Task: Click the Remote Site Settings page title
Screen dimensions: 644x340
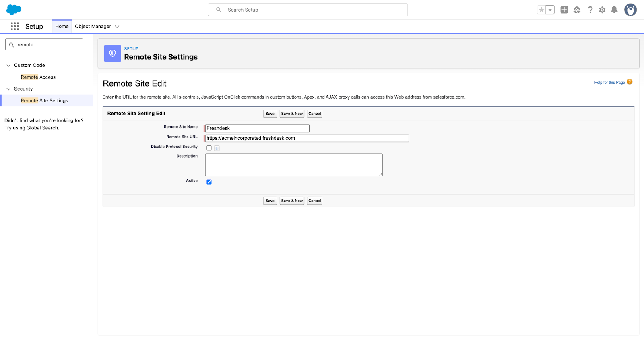Action: (x=161, y=57)
